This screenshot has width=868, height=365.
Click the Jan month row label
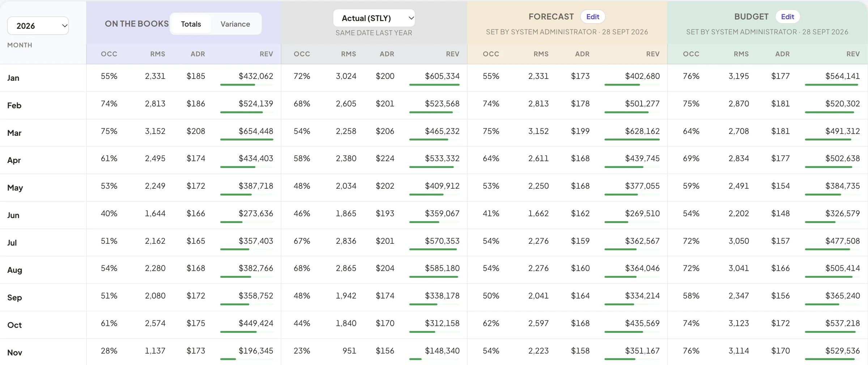(x=13, y=78)
